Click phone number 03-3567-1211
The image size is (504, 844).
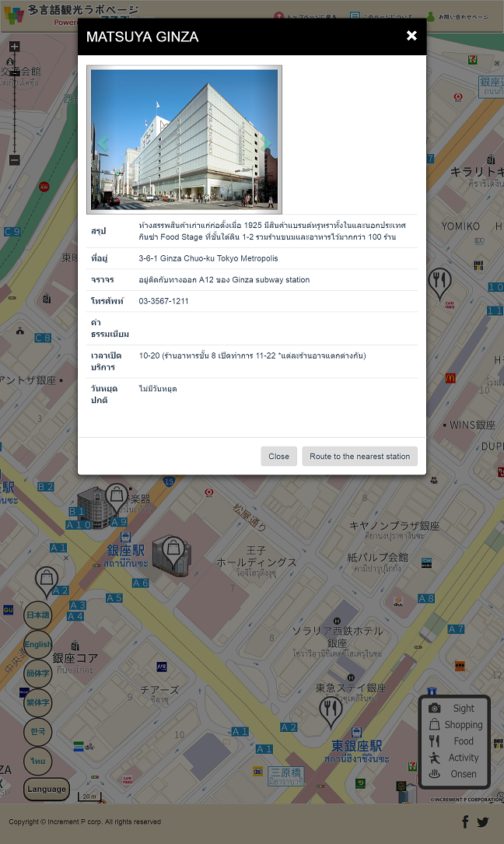[x=163, y=301]
